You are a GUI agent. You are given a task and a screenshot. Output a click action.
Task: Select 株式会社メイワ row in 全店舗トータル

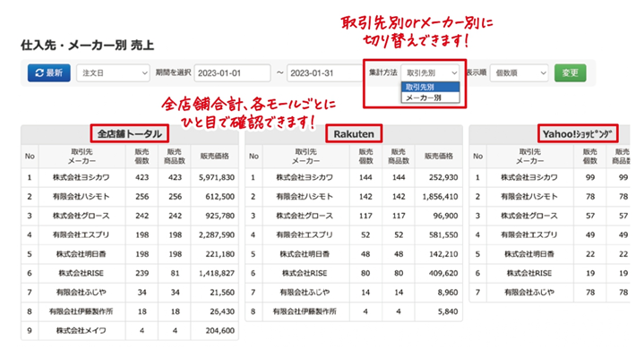[130, 330]
